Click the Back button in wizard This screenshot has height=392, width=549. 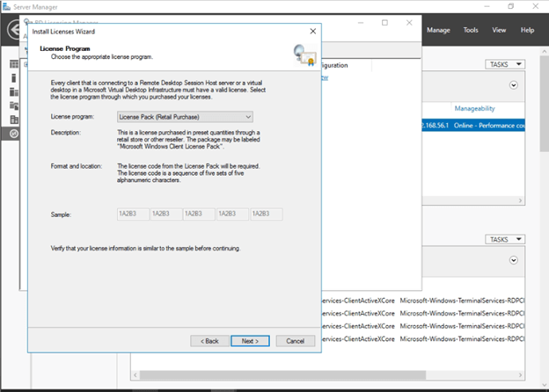[x=209, y=340]
